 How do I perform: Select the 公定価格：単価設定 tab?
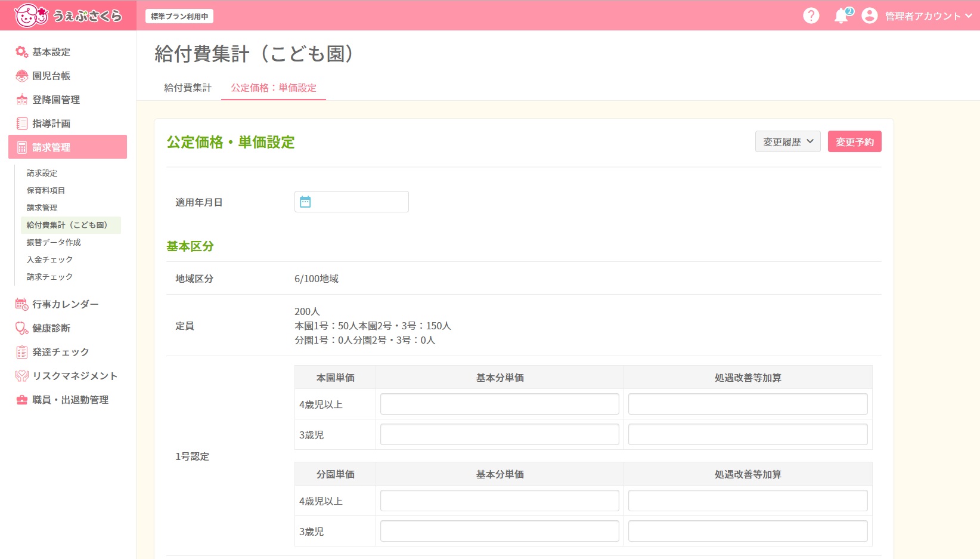(274, 88)
